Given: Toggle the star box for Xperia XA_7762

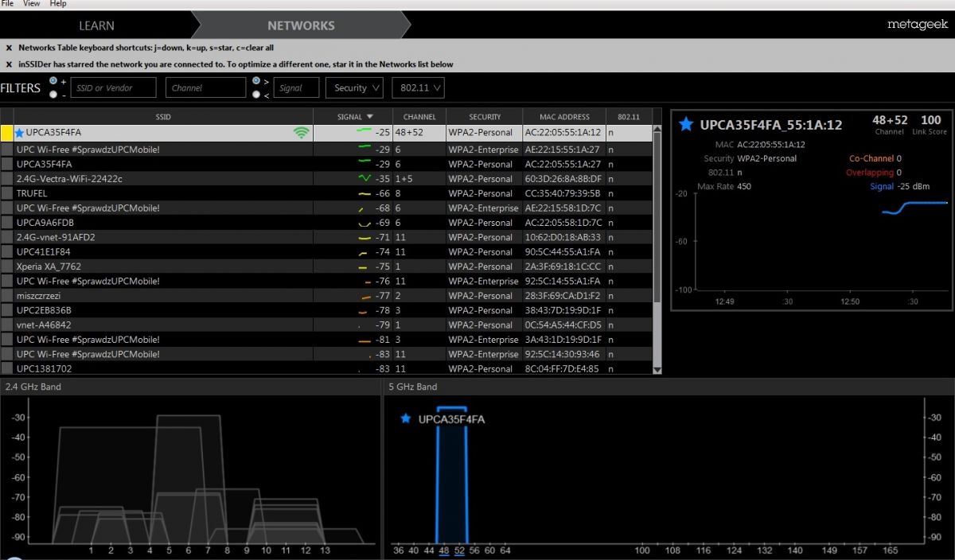Looking at the screenshot, I should (x=6, y=266).
